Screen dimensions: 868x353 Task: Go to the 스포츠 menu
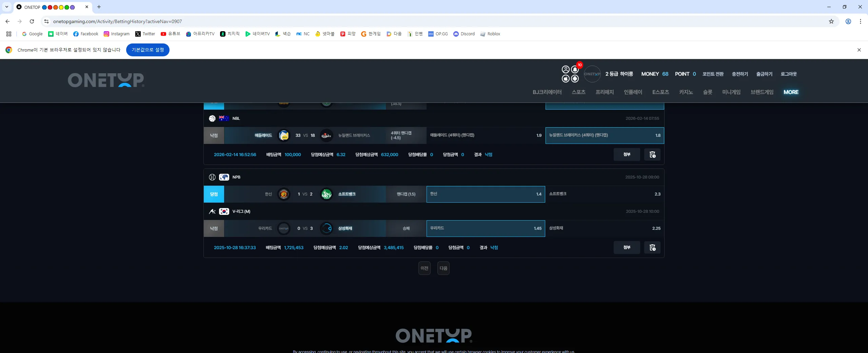tap(578, 92)
